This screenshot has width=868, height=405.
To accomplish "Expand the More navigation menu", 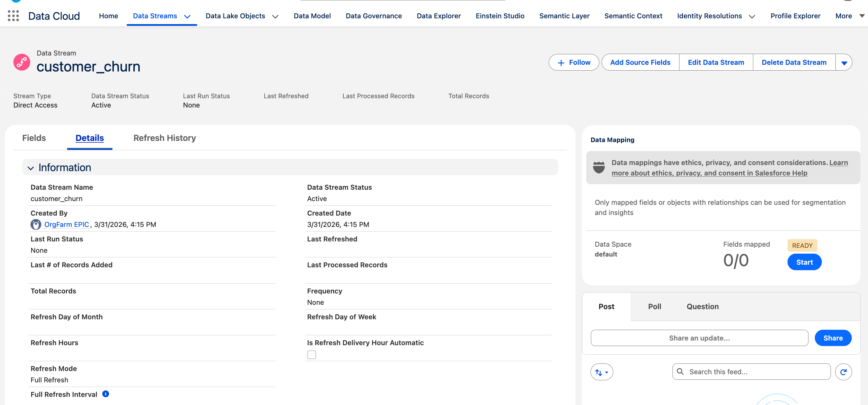I will (849, 16).
